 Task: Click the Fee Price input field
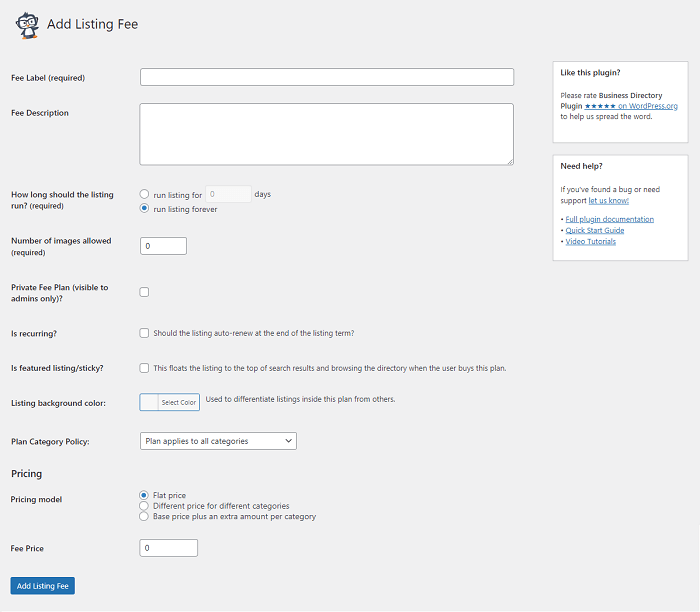click(168, 548)
